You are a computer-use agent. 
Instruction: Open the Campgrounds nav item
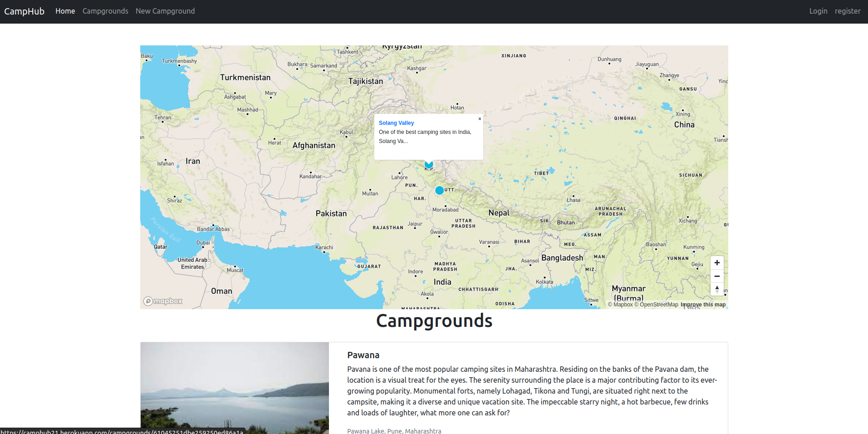pyautogui.click(x=105, y=11)
